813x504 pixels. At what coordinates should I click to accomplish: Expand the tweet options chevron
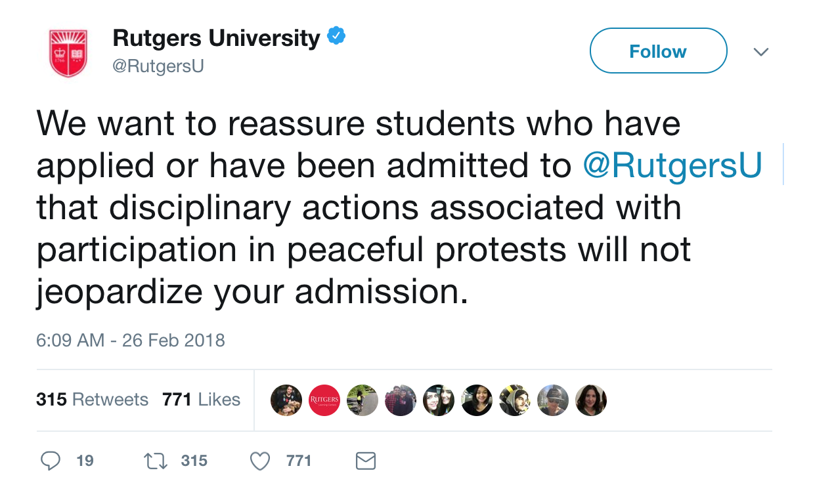760,52
